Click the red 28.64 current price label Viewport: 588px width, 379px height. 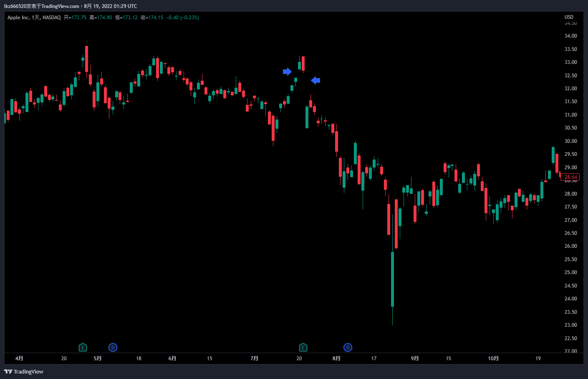(x=570, y=177)
